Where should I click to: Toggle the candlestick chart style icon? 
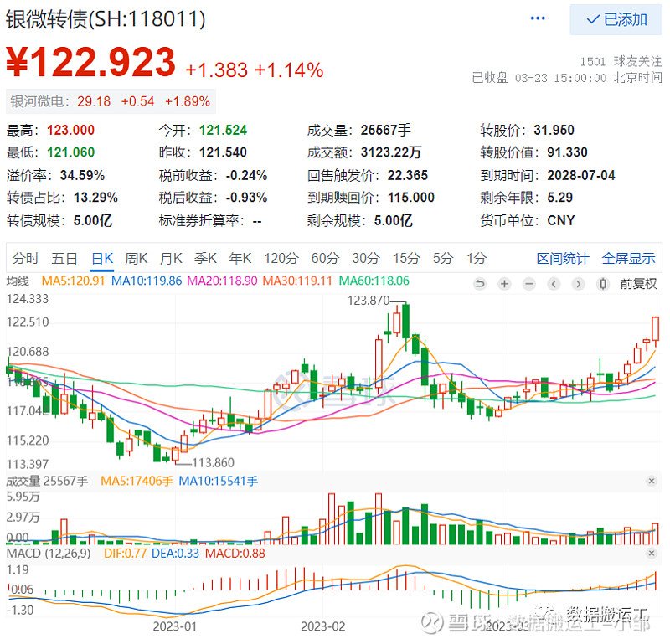pyautogui.click(x=603, y=284)
